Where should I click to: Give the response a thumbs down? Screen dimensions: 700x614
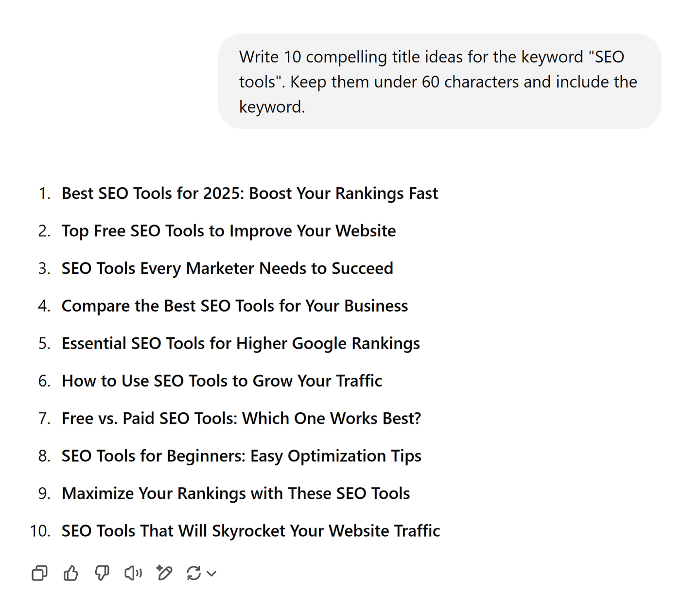click(102, 573)
